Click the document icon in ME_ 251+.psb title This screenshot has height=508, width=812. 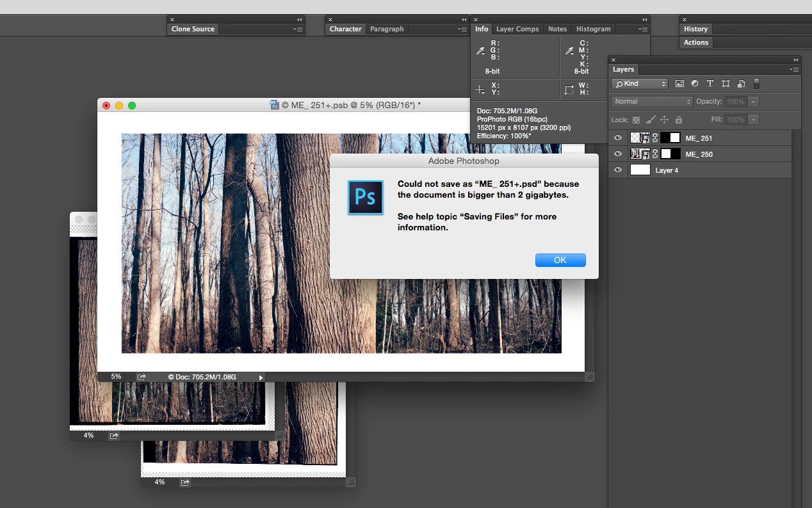(x=275, y=105)
